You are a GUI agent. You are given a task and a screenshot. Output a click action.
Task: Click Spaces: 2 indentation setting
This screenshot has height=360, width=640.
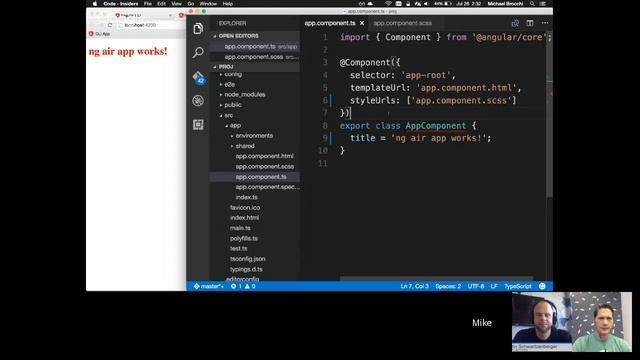click(448, 286)
